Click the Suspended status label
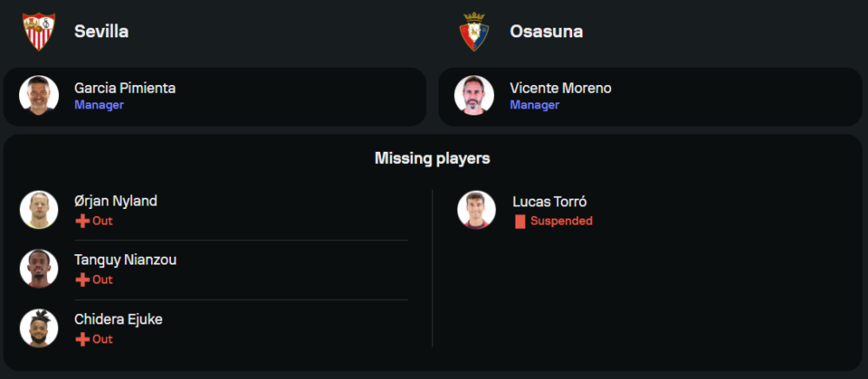This screenshot has width=868, height=379. 561,221
